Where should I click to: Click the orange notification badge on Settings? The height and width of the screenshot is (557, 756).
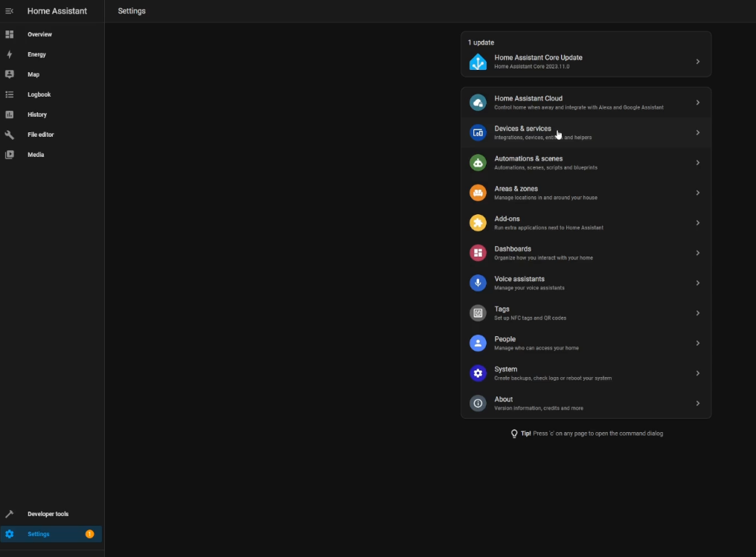coord(90,534)
